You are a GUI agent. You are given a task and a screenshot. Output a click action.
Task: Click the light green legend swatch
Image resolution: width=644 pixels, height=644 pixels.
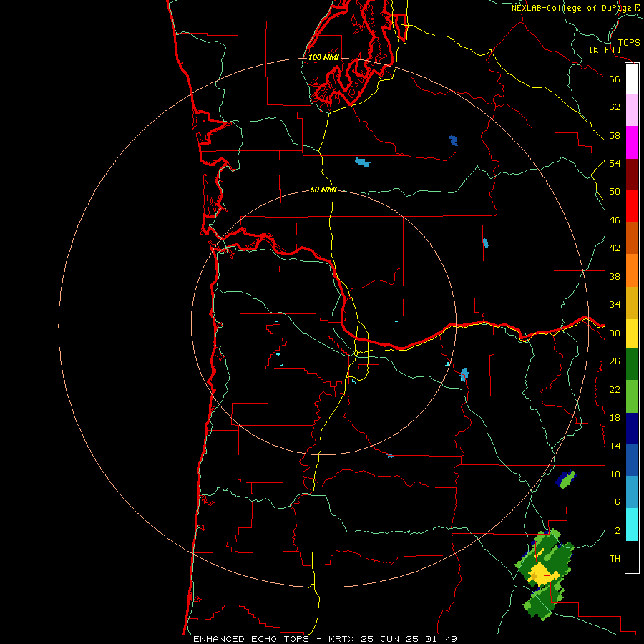[x=632, y=396]
